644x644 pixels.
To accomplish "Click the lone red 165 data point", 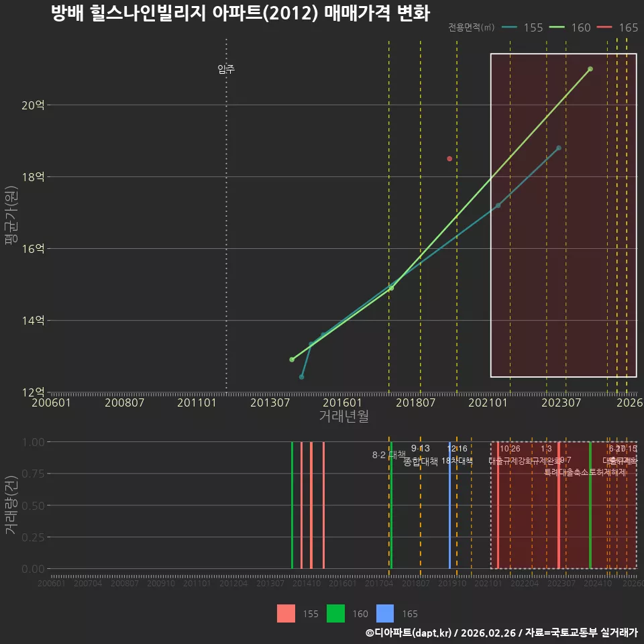I will pyautogui.click(x=449, y=158).
